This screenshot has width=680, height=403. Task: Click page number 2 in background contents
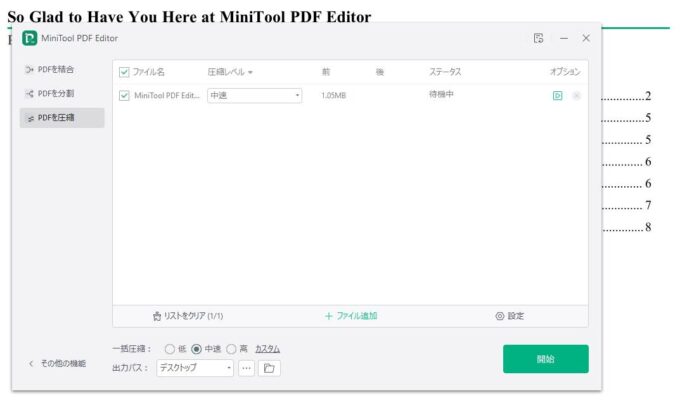(648, 96)
